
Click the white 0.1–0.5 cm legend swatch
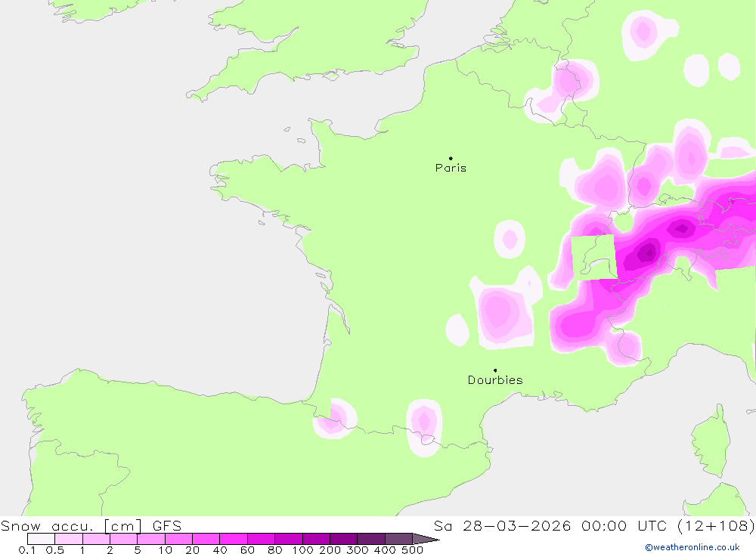41,539
